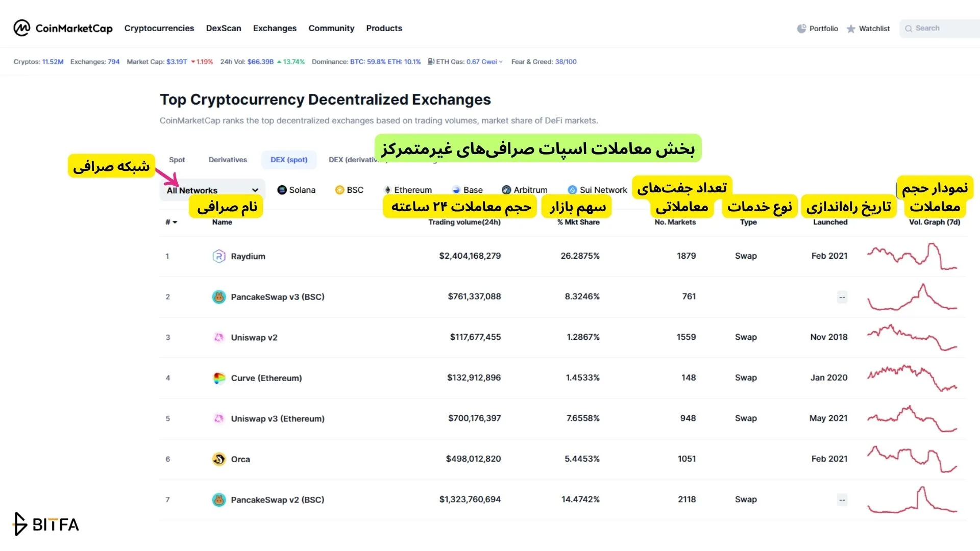Open the Community menu
Screen dimensions: 980x551
coord(331,28)
